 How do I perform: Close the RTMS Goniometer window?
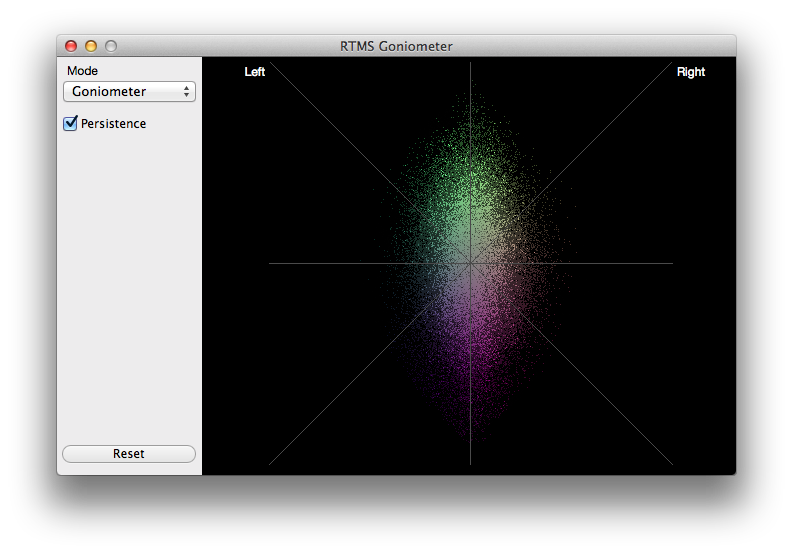click(71, 46)
